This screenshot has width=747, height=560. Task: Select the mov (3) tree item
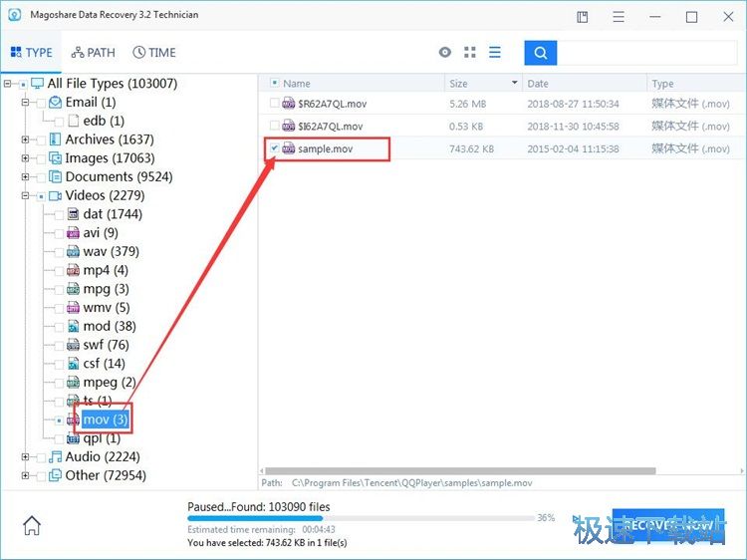105,419
